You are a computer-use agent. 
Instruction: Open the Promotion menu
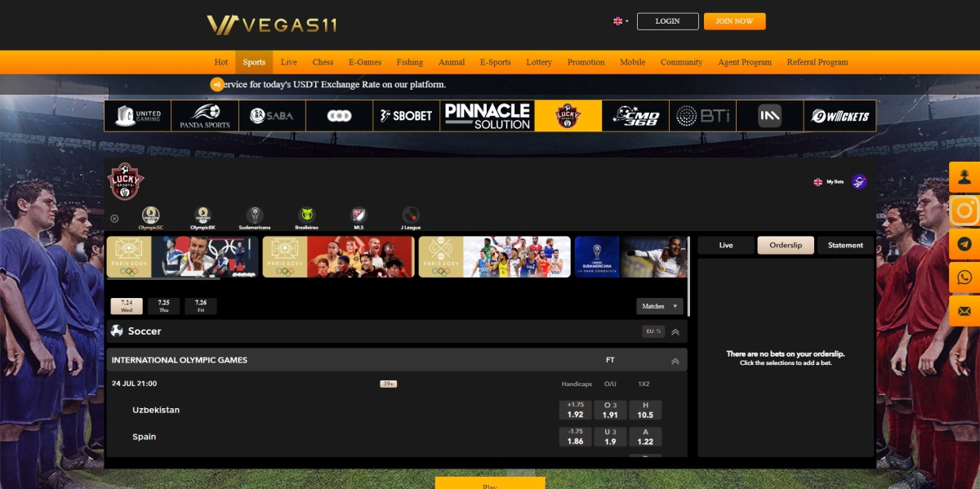pyautogui.click(x=586, y=62)
